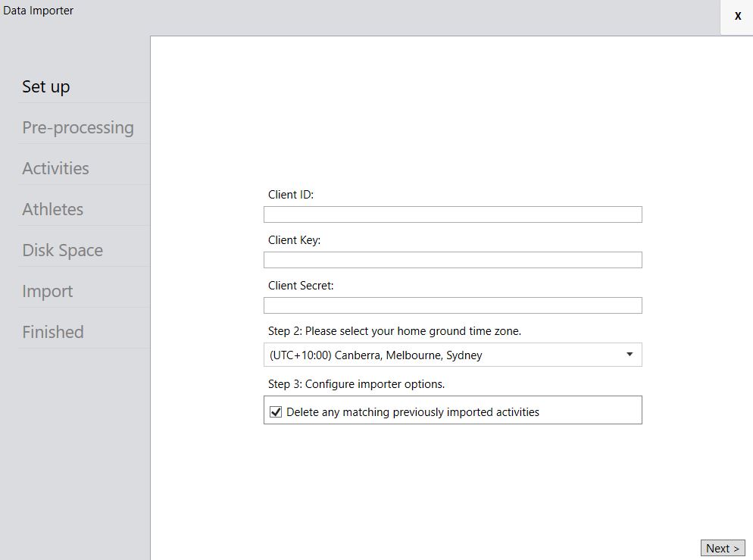Focus the Client Key text box

[452, 260]
